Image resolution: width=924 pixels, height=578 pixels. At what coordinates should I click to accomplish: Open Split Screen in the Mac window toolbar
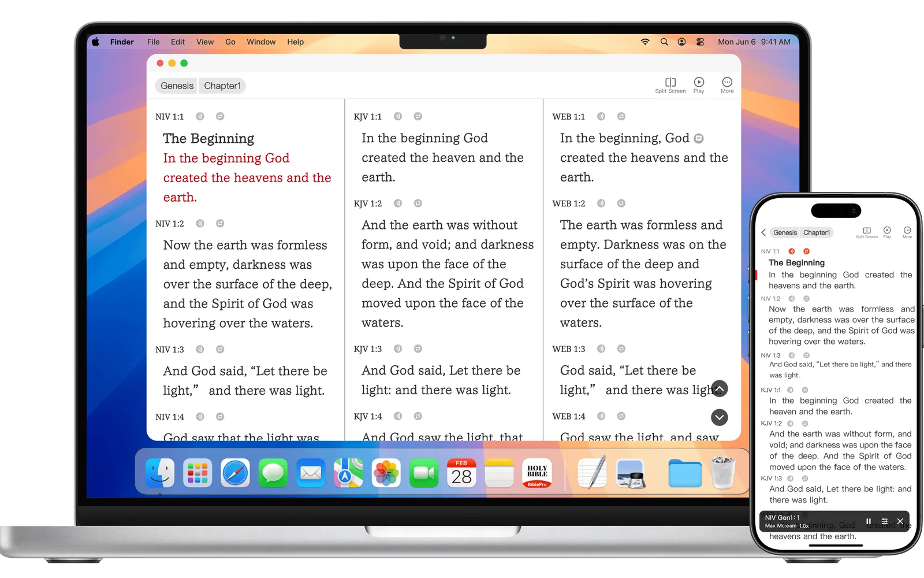pos(670,85)
